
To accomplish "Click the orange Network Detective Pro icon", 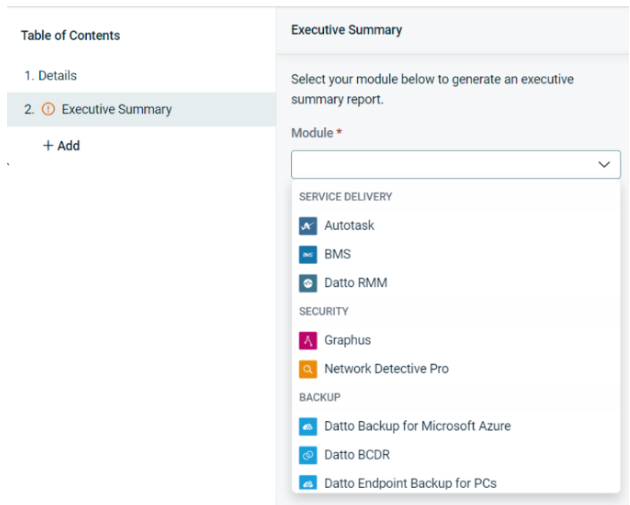I will tap(308, 369).
